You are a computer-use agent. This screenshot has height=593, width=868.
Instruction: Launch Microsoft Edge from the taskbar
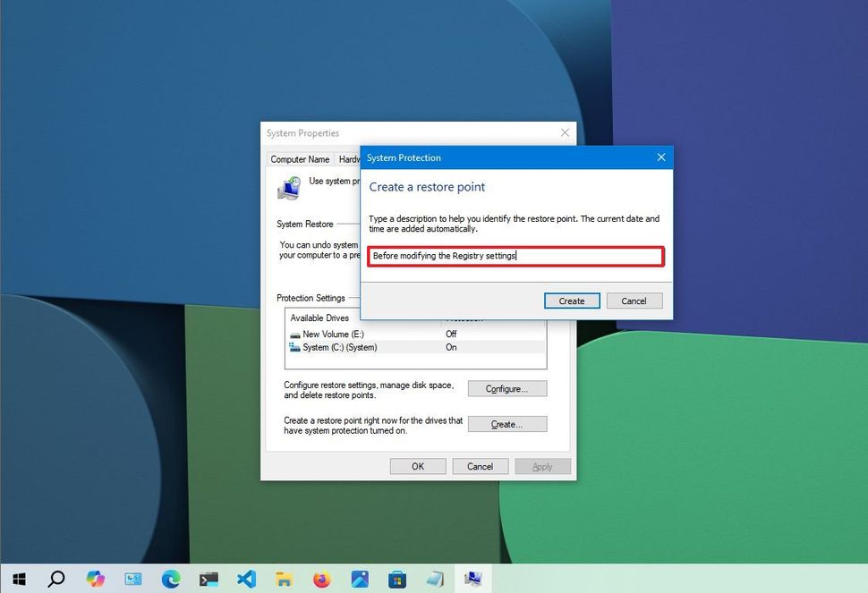pos(170,579)
